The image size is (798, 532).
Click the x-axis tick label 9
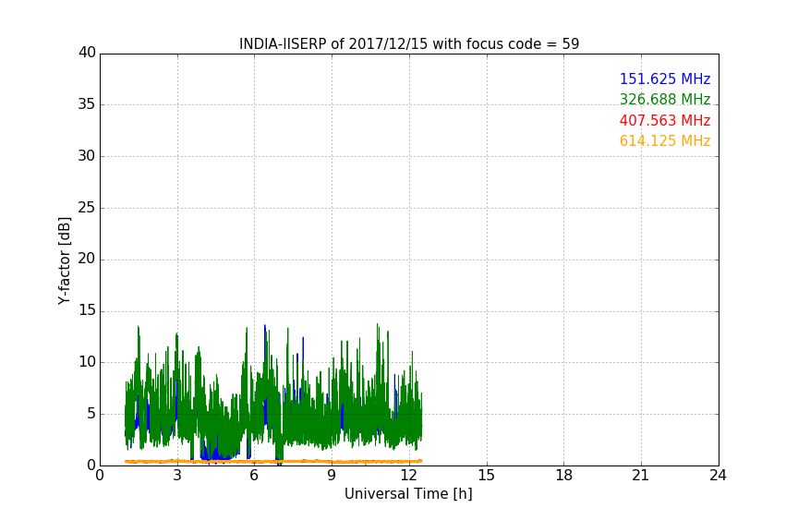pos(332,476)
